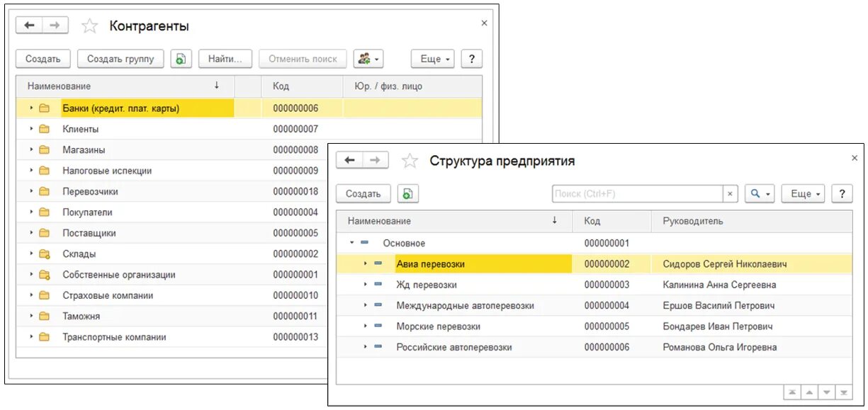Click folder icon of Магазины
868x410 pixels.
pyautogui.click(x=45, y=150)
